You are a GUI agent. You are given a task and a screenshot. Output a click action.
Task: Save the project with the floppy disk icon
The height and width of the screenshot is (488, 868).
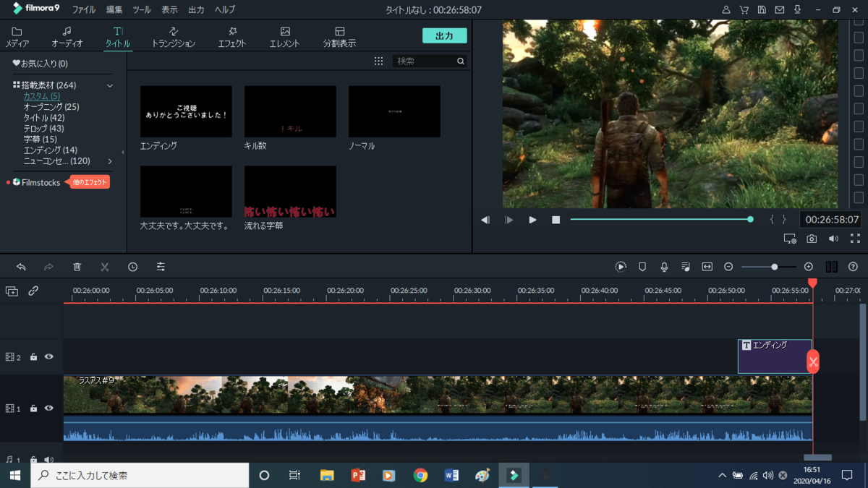click(x=762, y=10)
